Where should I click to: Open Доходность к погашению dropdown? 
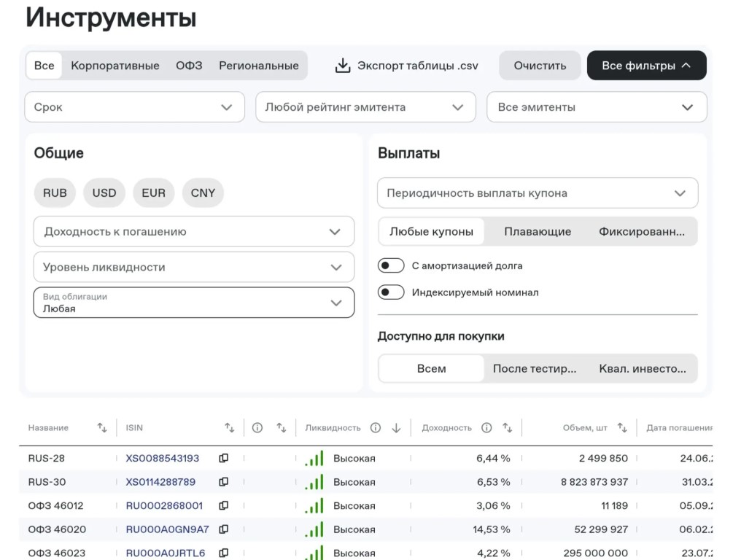(194, 231)
